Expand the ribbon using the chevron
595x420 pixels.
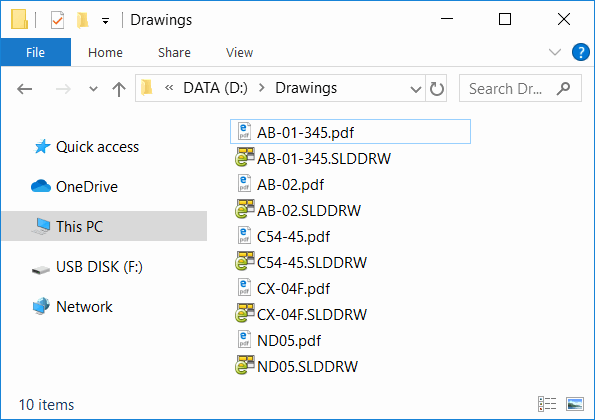[x=555, y=52]
